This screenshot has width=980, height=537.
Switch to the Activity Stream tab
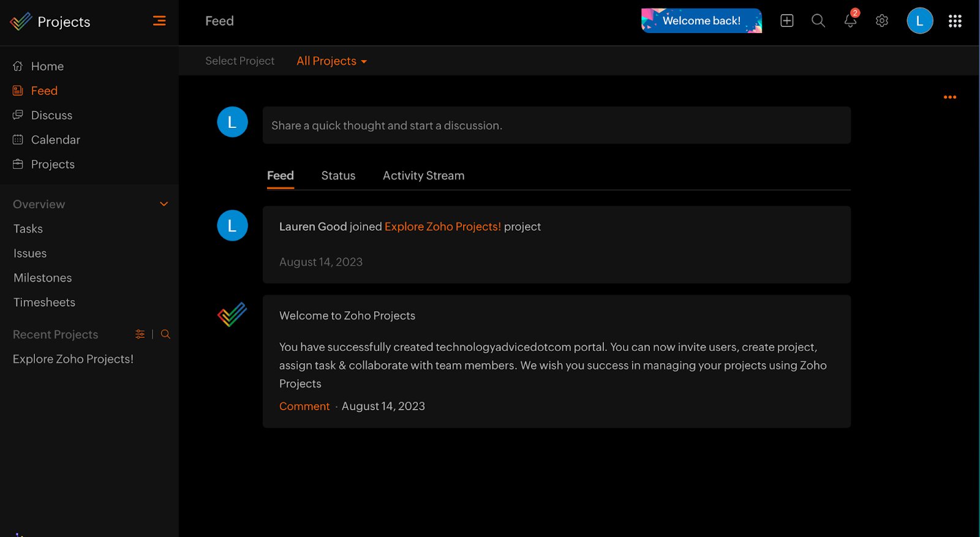click(x=423, y=176)
